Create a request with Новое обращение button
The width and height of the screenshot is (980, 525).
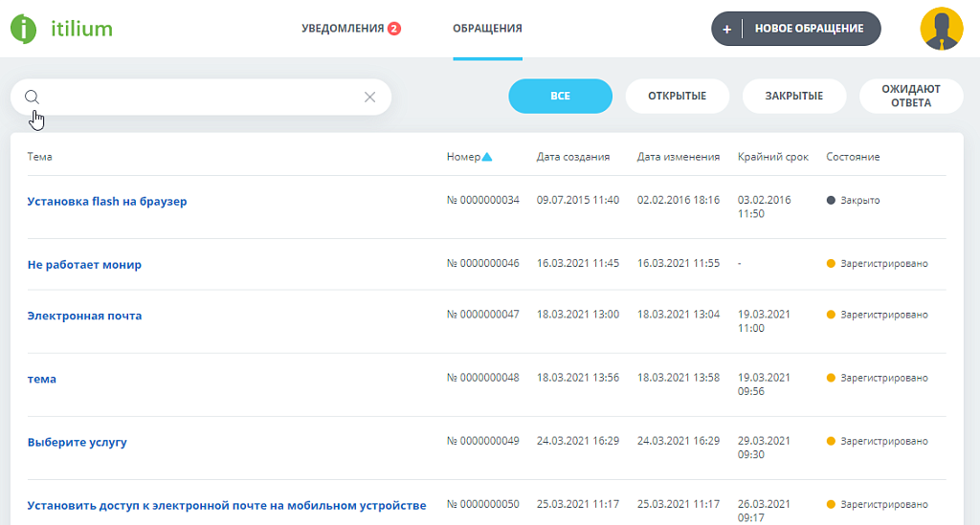809,29
